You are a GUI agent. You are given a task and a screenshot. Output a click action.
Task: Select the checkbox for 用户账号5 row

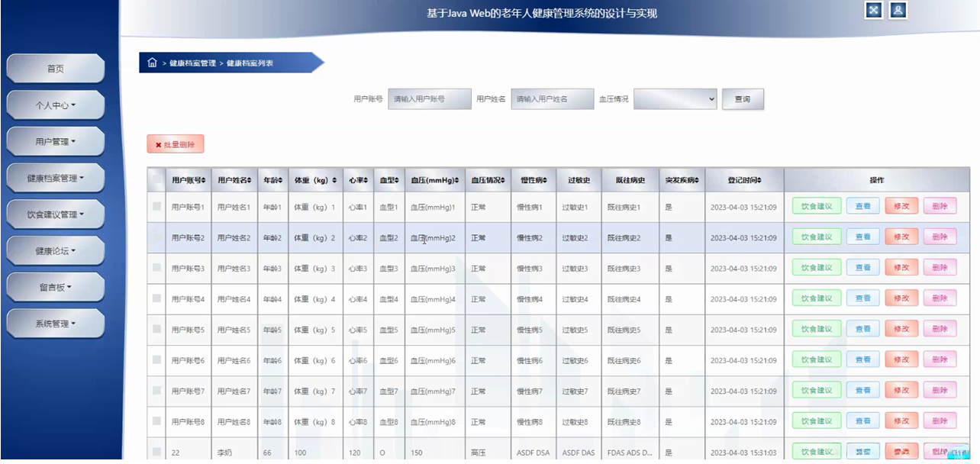pos(156,329)
